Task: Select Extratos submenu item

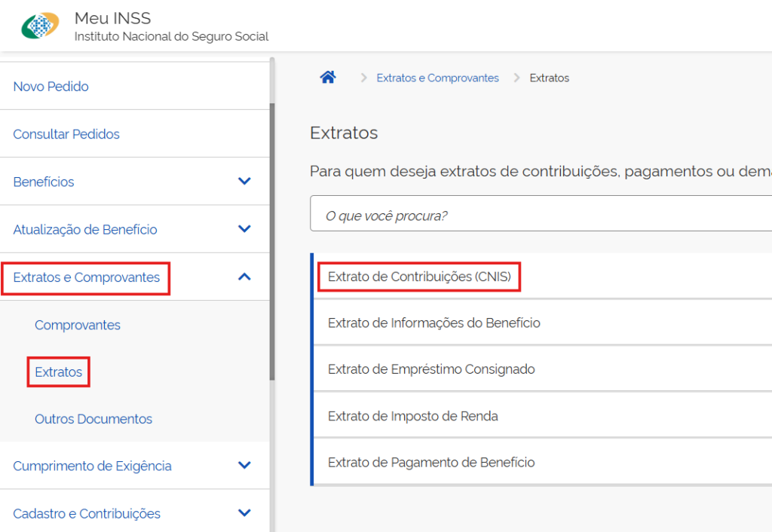Action: tap(59, 372)
